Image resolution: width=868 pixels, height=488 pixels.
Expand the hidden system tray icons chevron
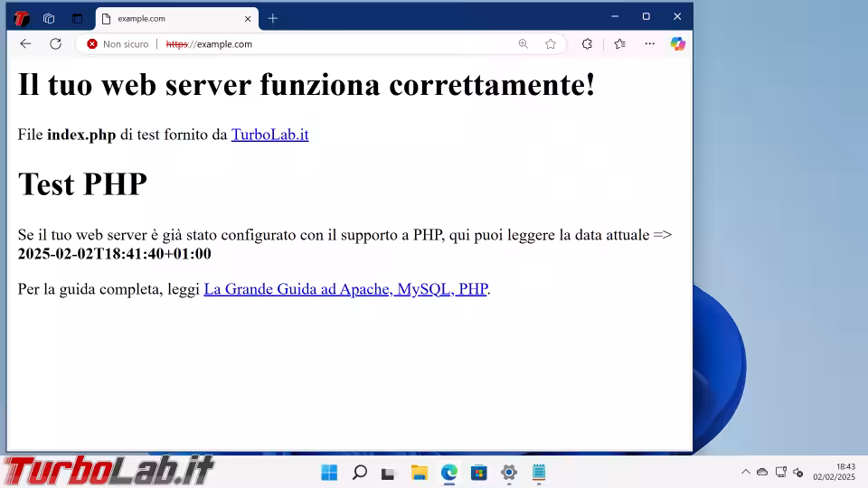[745, 472]
